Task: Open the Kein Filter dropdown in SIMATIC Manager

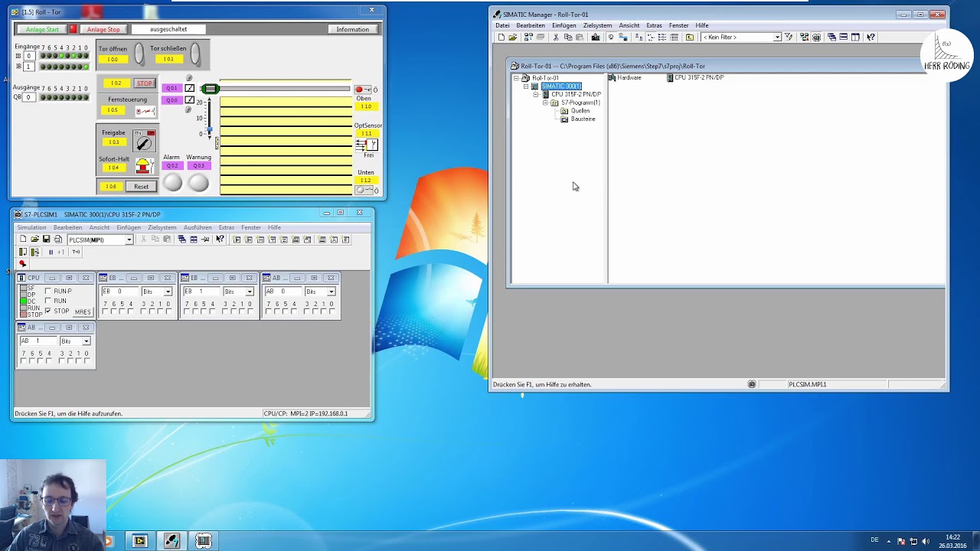Action: coord(777,37)
